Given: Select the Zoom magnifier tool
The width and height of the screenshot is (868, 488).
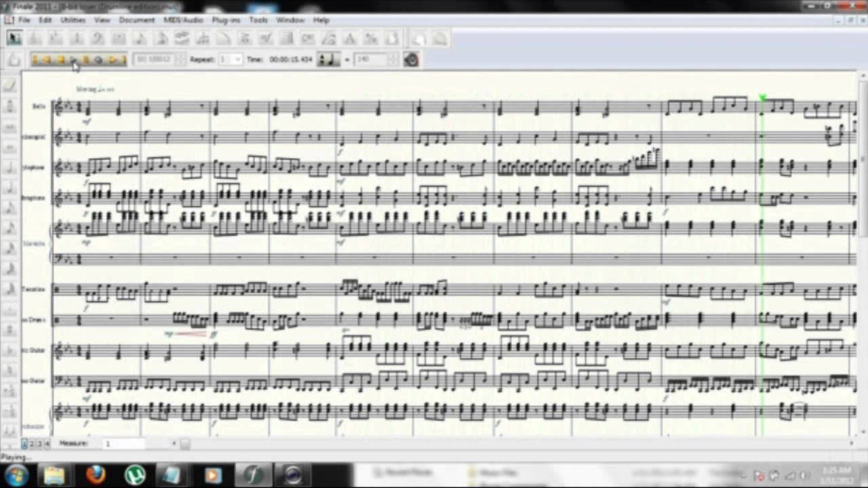Looking at the screenshot, I should pos(440,39).
